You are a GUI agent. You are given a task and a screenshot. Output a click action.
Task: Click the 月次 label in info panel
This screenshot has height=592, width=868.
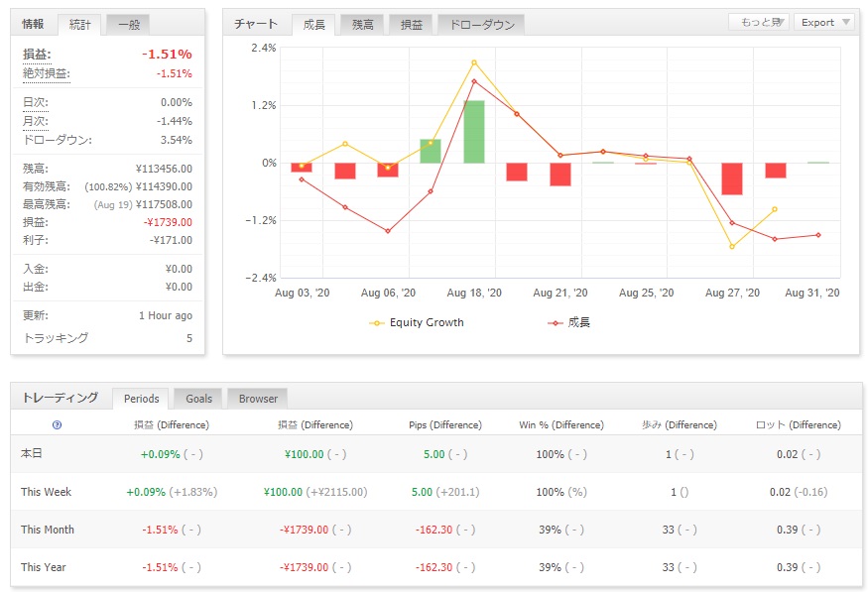pyautogui.click(x=35, y=121)
